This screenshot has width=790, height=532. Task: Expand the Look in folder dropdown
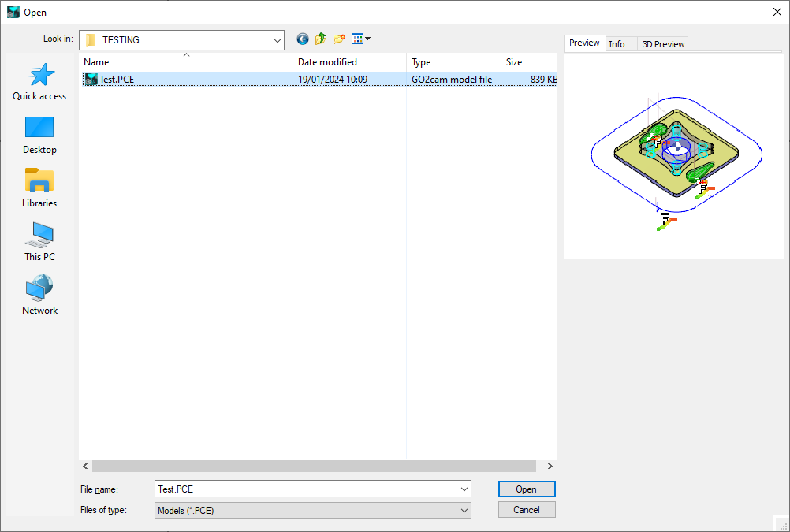tap(277, 40)
